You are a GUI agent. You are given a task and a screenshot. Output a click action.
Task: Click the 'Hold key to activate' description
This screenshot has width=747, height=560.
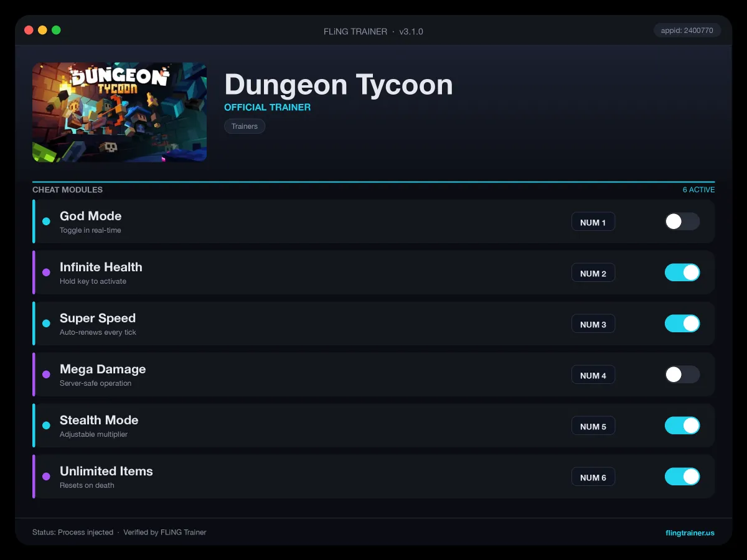pyautogui.click(x=93, y=281)
